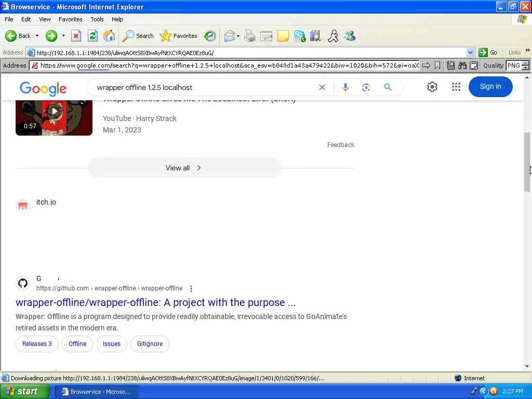This screenshot has height=399, width=532.
Task: Open Forward button history dropdown arrow
Action: pos(63,36)
